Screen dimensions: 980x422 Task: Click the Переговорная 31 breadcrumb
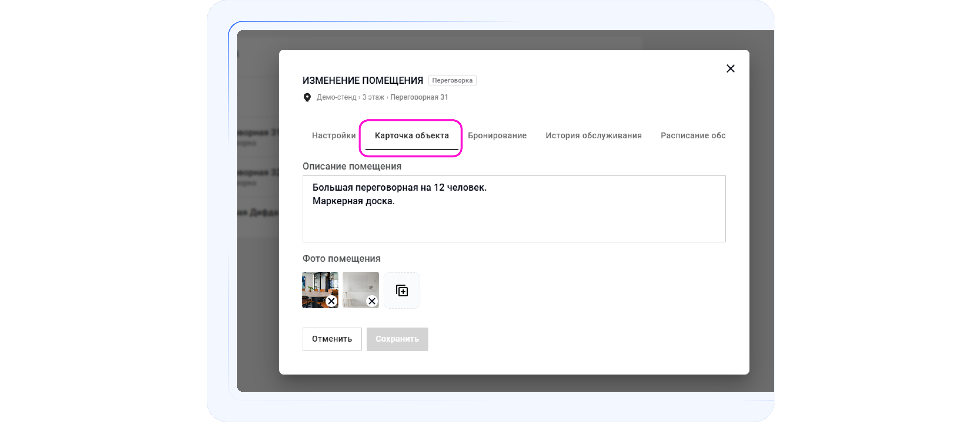point(419,97)
